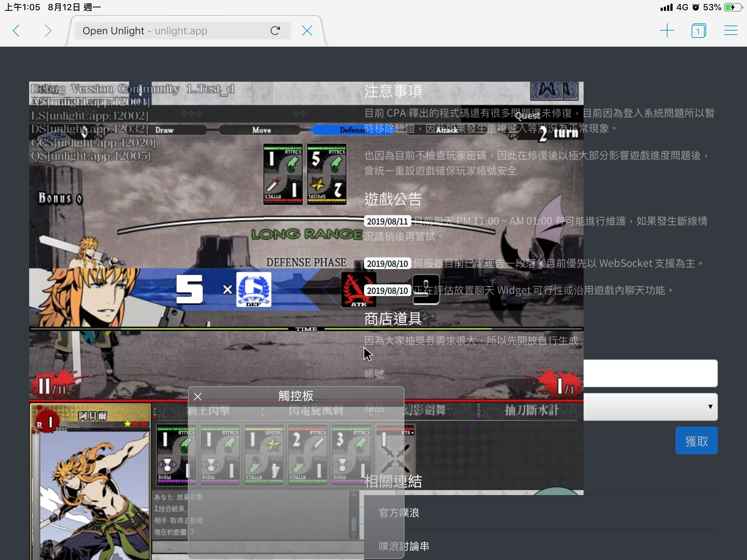This screenshot has width=747, height=560.
Task: Click the 抽刀斷水計 skill label
Action: pyautogui.click(x=531, y=411)
